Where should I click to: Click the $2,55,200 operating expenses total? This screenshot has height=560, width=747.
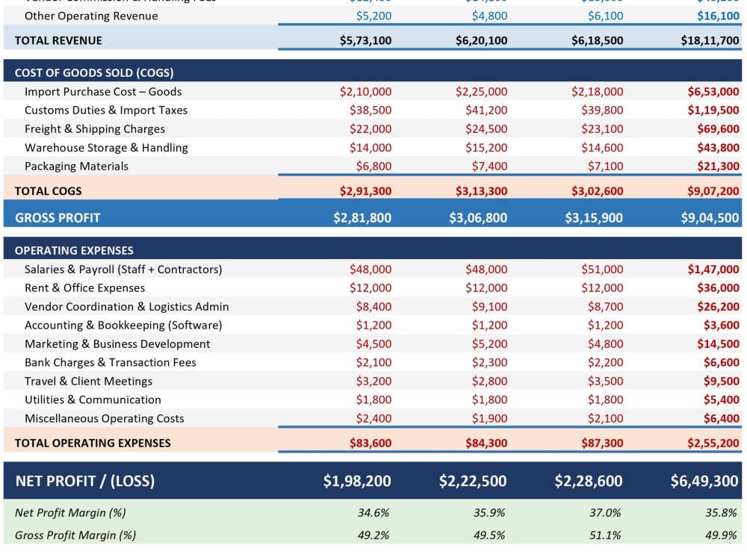[x=713, y=443]
